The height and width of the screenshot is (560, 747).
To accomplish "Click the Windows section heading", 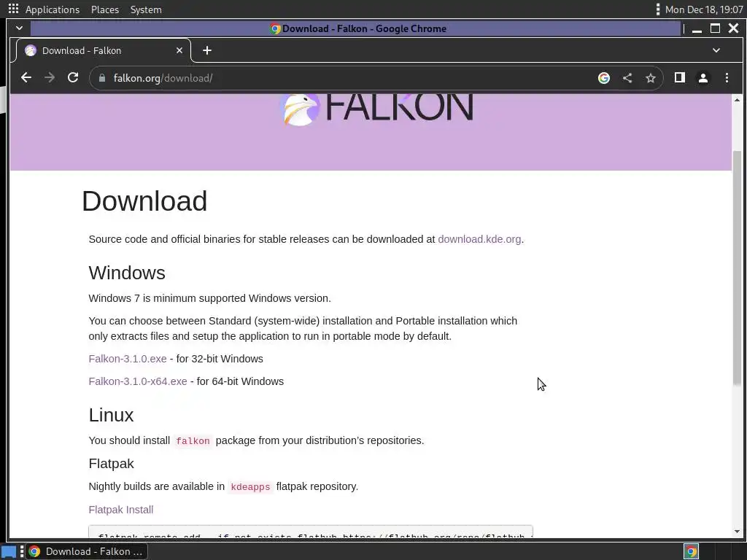I will [x=127, y=273].
